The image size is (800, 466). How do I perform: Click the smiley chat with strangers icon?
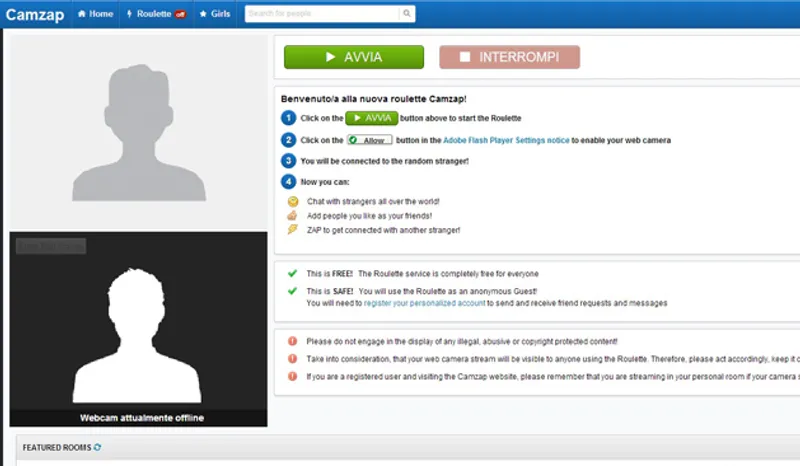tap(293, 202)
